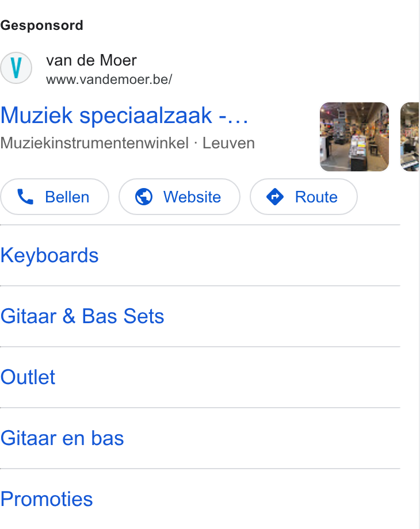Viewport: 420px width, 529px height.
Task: Open the Gitaar en bas link
Action: [x=62, y=438]
